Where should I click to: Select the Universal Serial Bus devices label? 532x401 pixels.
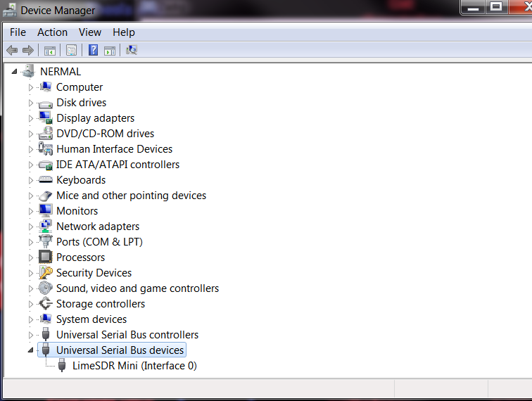[120, 350]
